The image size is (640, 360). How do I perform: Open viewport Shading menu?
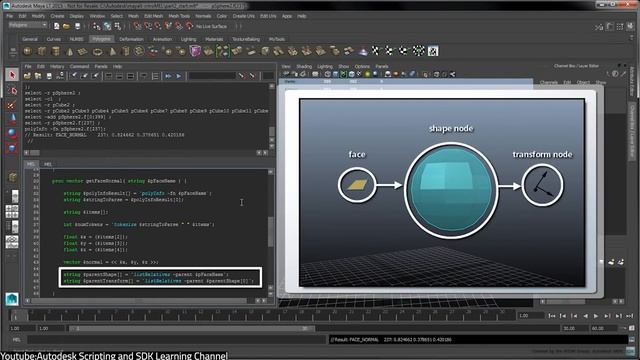point(304,67)
